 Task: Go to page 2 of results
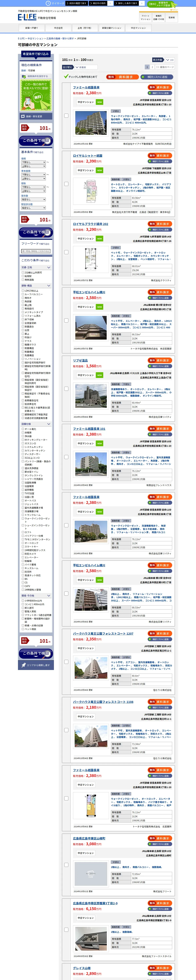point(152,67)
